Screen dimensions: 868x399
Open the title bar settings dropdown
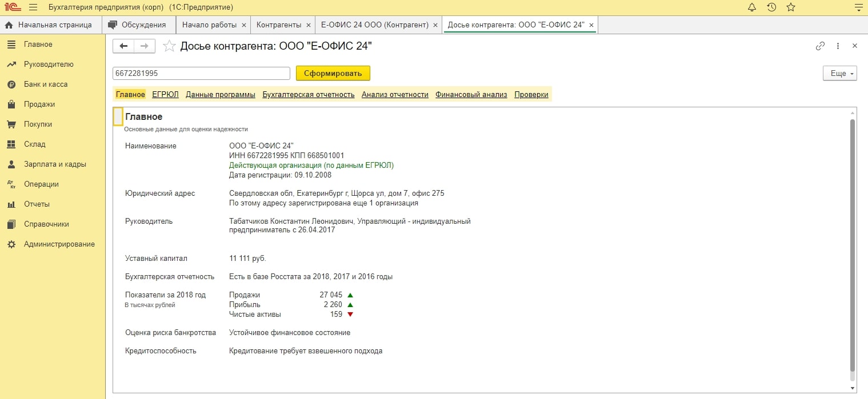[x=857, y=7]
